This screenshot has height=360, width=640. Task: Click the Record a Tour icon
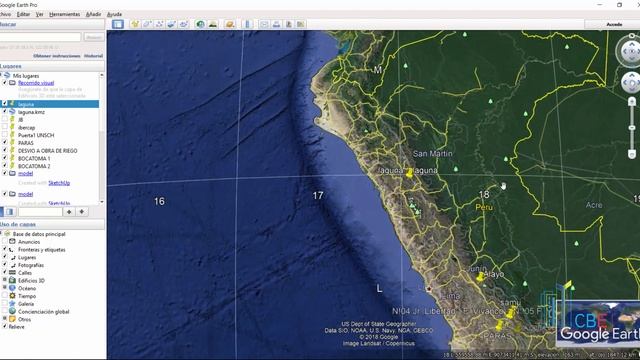[184, 24]
